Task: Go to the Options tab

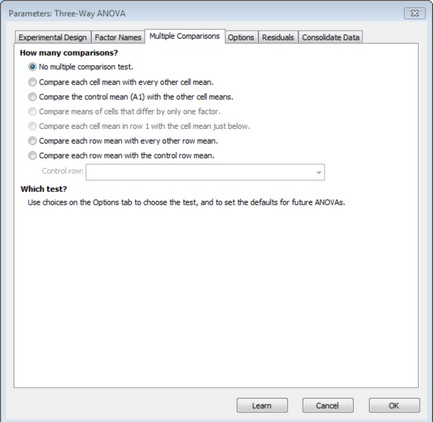Action: click(x=241, y=37)
